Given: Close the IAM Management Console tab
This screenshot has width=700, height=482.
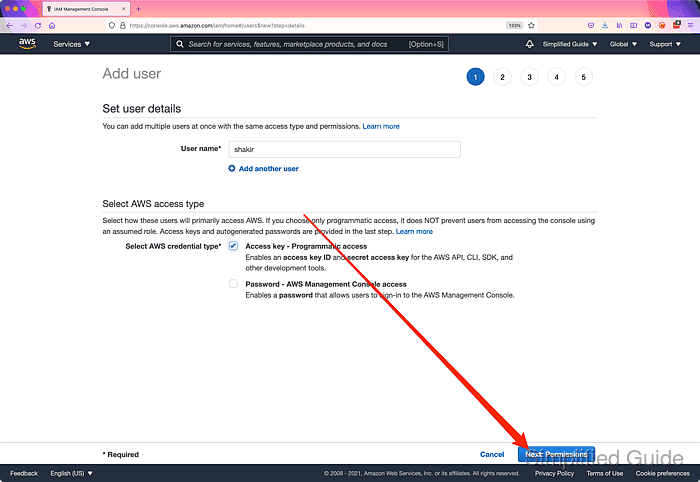Looking at the screenshot, I should [124, 9].
